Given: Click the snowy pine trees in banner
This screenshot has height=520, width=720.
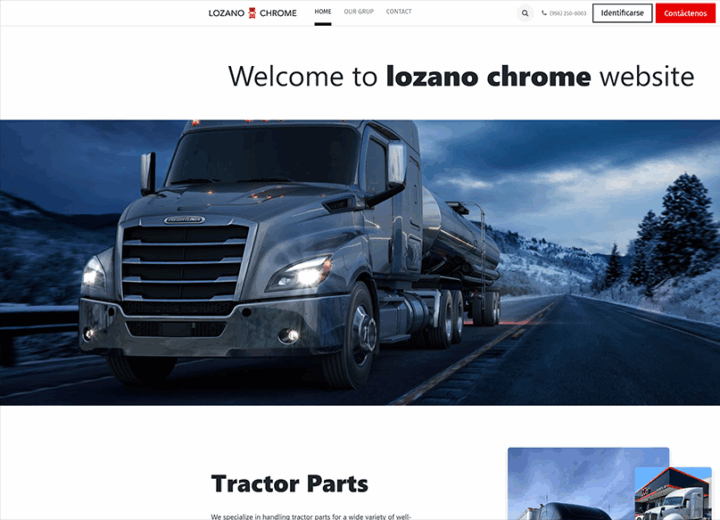Looking at the screenshot, I should click(x=668, y=230).
